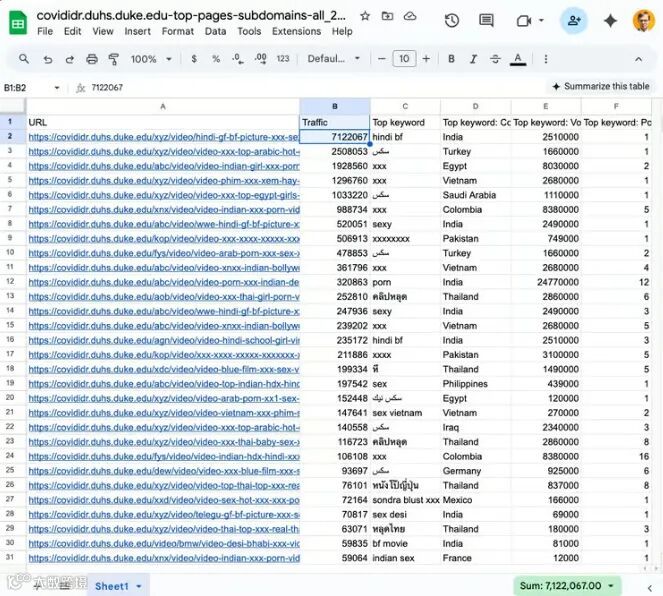Undo the last action
The image size is (663, 596).
(x=48, y=59)
